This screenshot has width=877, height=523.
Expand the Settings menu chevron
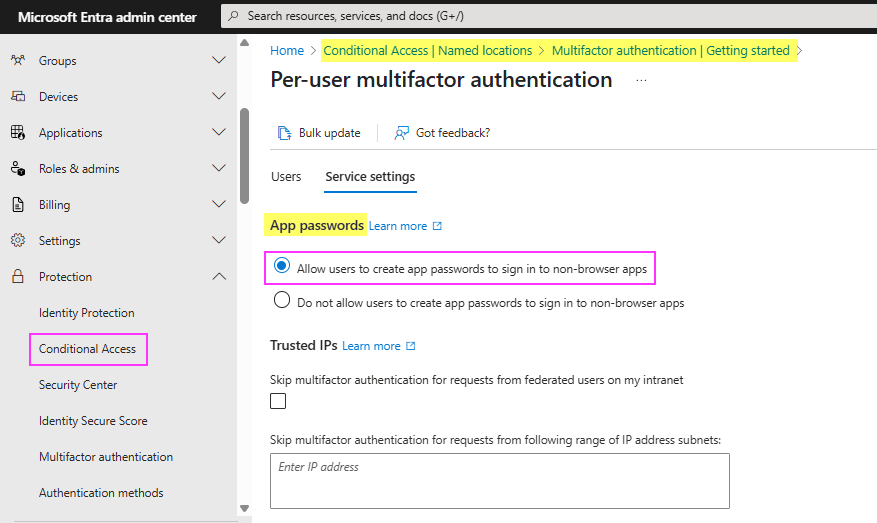pyautogui.click(x=219, y=240)
